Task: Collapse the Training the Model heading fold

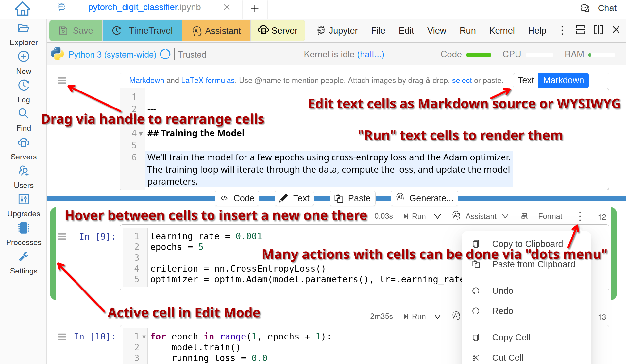Action: coord(141,134)
